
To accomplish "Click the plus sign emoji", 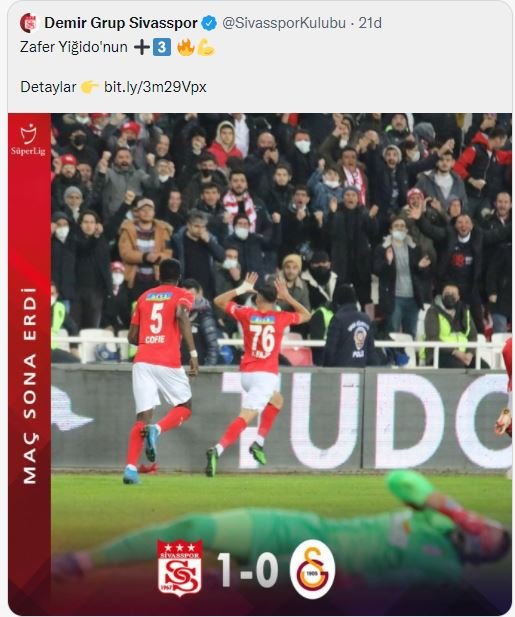I will click(142, 48).
